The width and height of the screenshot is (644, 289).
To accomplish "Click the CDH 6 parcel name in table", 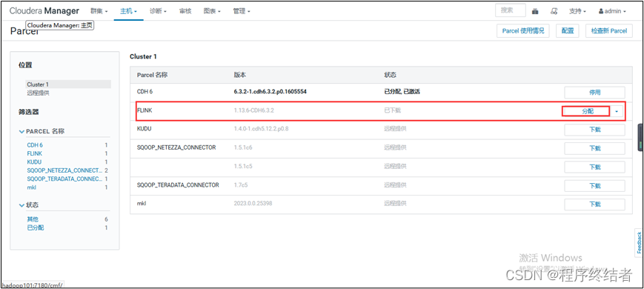I will 145,92.
